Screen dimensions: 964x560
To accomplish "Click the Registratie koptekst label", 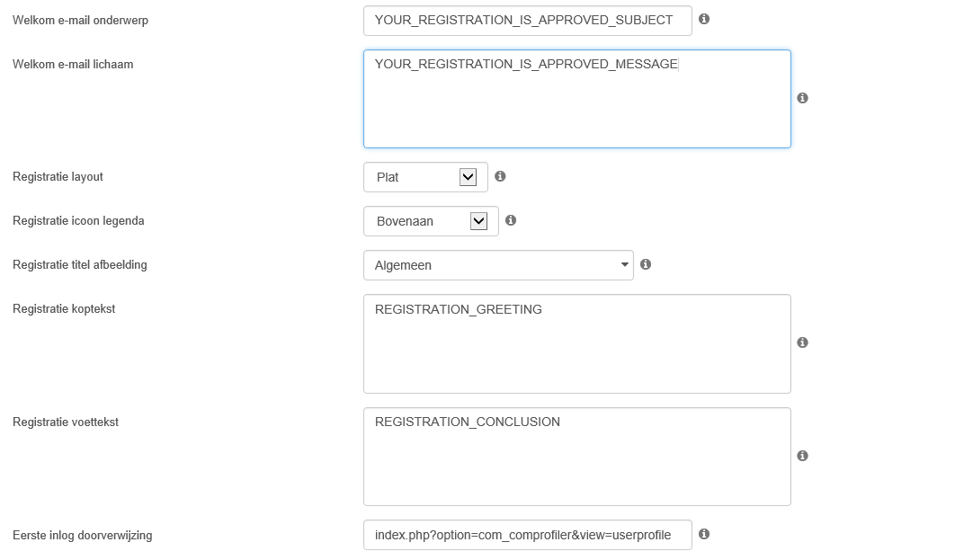I will [64, 308].
